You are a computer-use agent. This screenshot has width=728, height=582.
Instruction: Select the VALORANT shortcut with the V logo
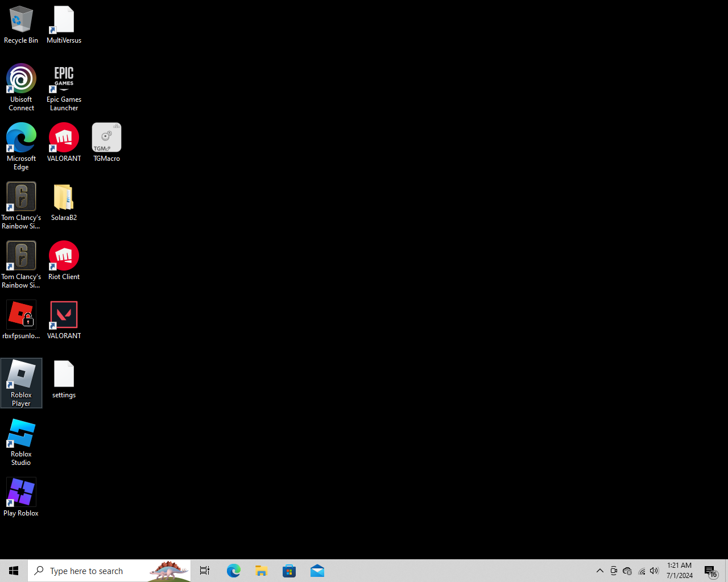click(64, 320)
